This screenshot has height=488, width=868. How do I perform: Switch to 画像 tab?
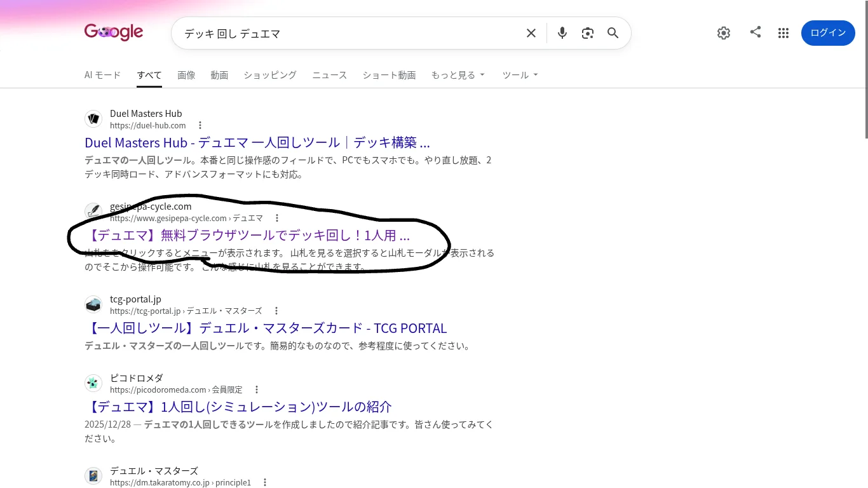click(x=186, y=75)
